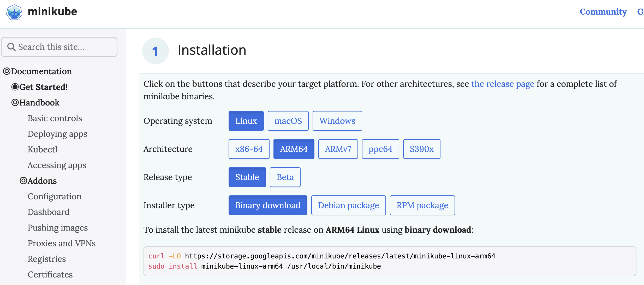Open Proxies and VPNs page

click(x=62, y=243)
